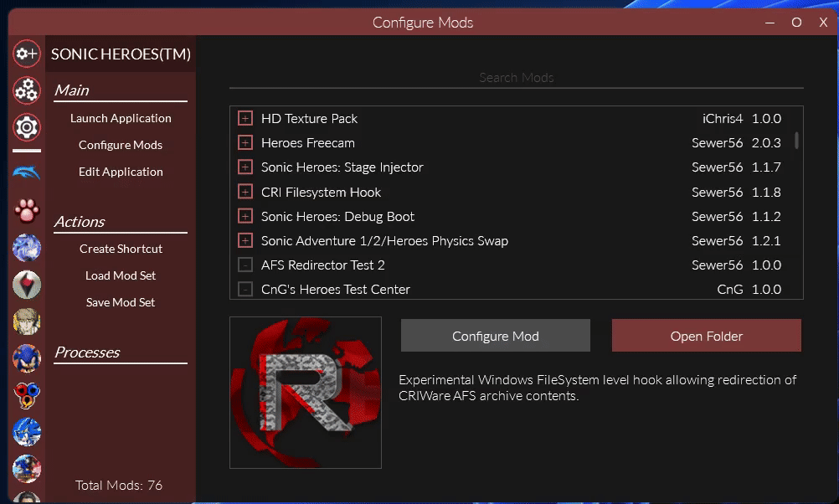
Task: Click version 1.1.8 in CRI Filesystem Hook row
Action: tap(766, 192)
